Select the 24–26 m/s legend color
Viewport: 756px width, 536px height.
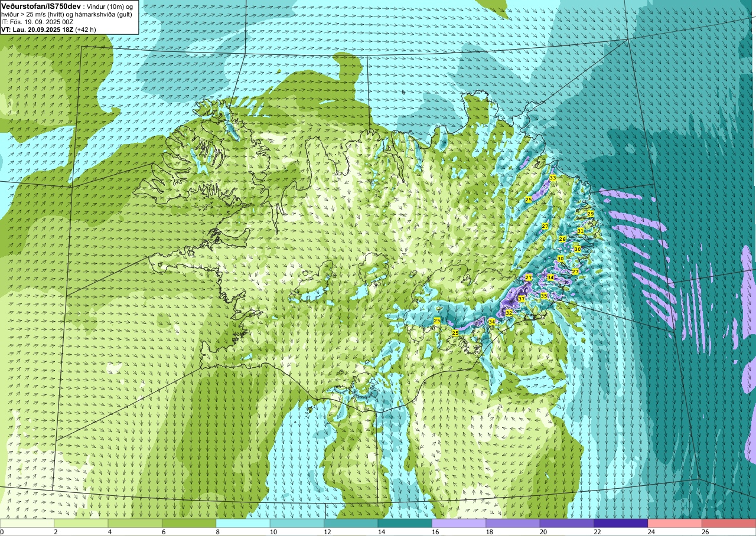click(675, 523)
